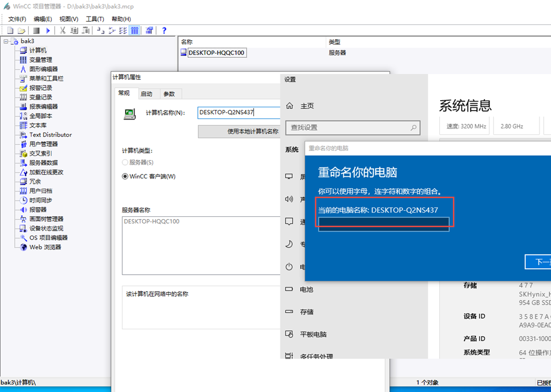Select 变量管理 in the project tree

(41, 59)
